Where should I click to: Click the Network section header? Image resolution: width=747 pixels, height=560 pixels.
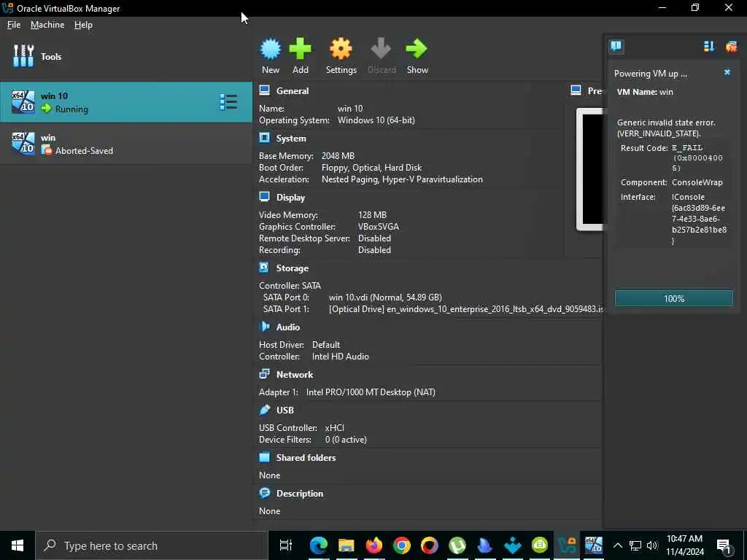(295, 375)
